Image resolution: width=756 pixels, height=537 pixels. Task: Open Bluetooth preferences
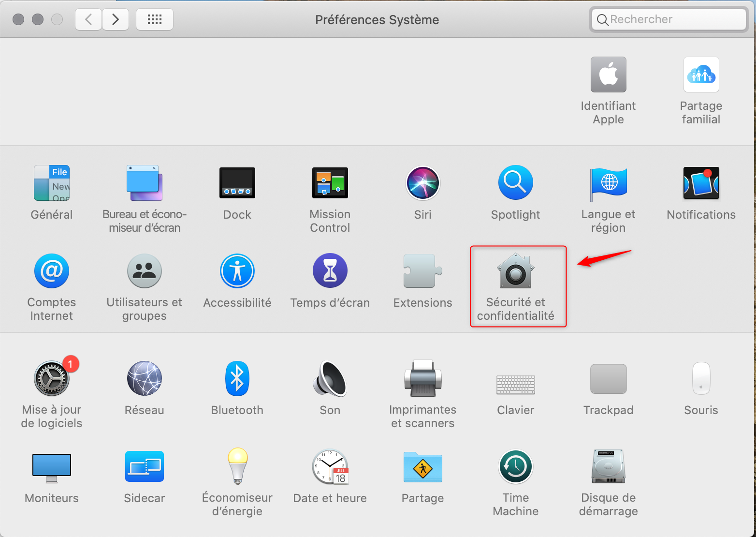pyautogui.click(x=237, y=378)
